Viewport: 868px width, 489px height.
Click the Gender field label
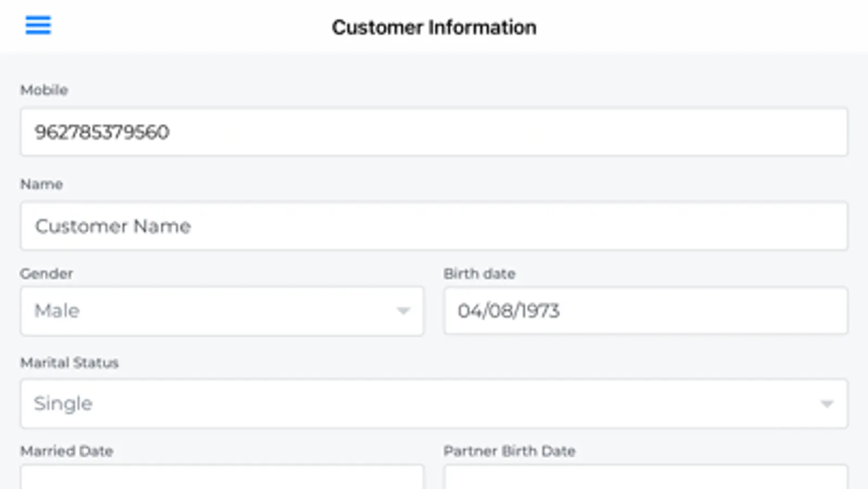(x=46, y=273)
